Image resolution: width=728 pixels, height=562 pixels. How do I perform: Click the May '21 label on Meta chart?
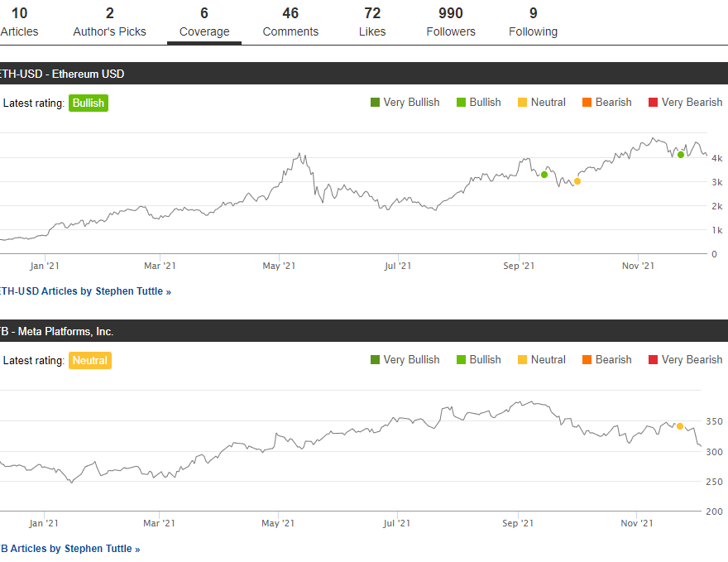tap(278, 523)
